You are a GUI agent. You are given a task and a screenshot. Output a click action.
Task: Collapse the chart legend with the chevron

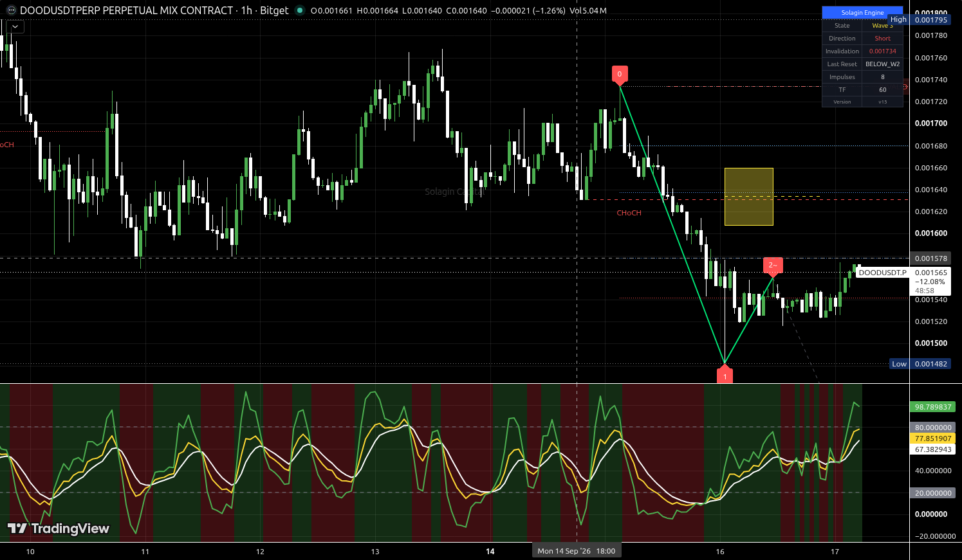coord(15,27)
